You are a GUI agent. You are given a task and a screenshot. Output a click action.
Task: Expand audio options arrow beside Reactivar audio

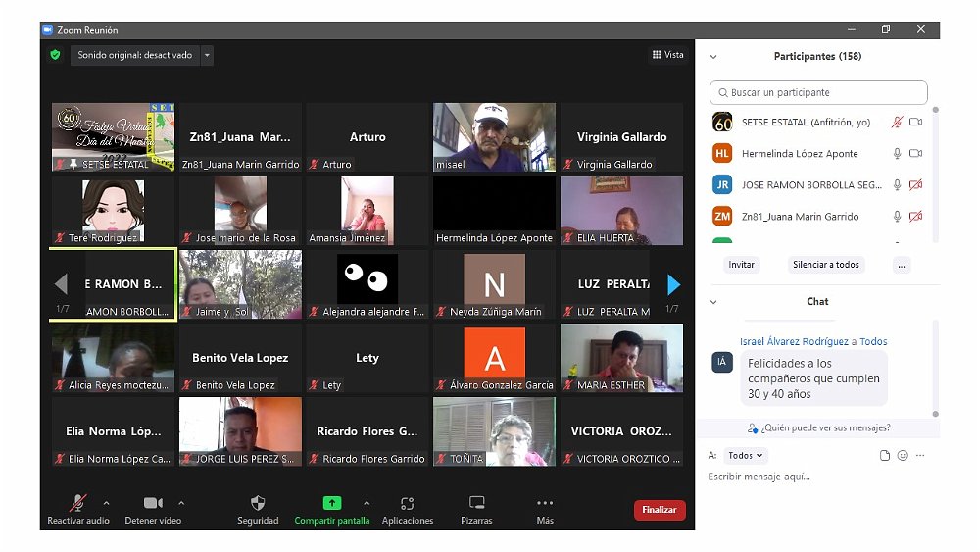pyautogui.click(x=107, y=503)
